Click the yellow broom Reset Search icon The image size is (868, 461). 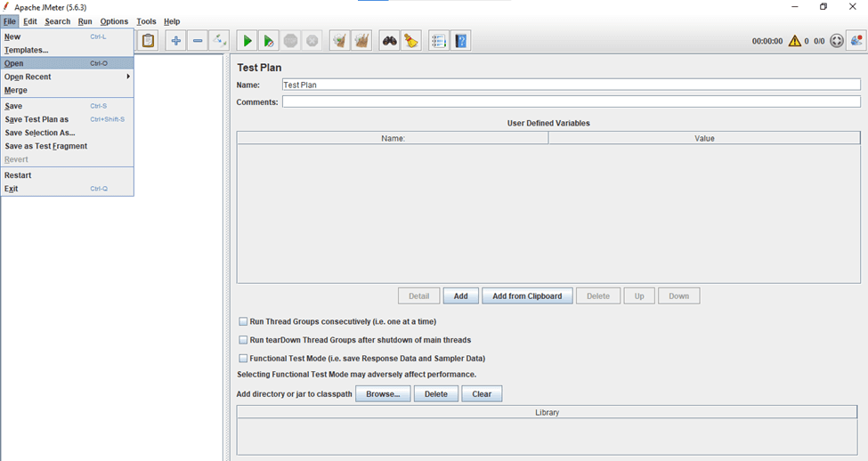(x=410, y=40)
